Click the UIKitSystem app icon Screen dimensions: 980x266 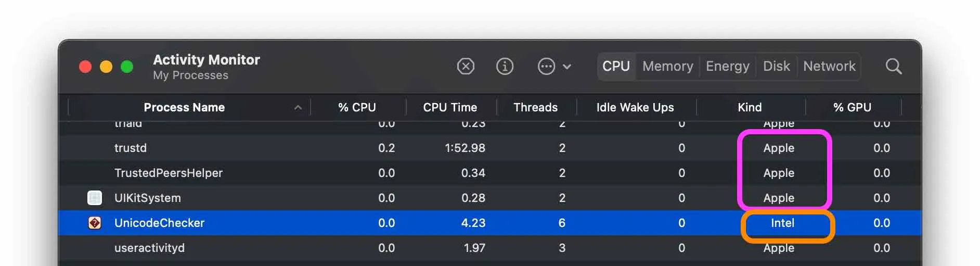95,198
